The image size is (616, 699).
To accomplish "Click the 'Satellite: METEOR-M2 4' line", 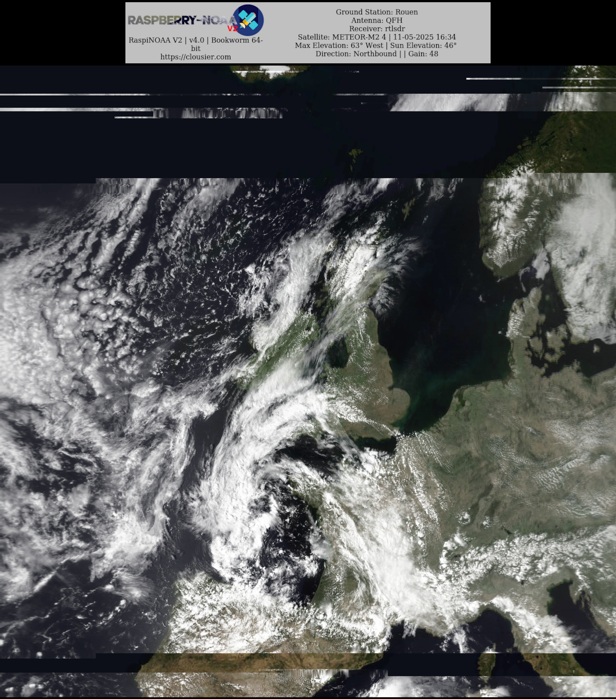I will pos(377,37).
